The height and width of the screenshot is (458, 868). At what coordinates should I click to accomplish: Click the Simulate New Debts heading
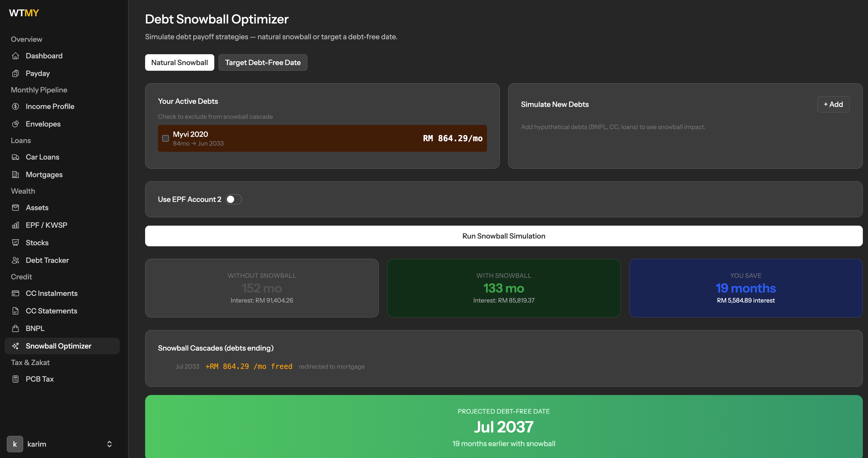pyautogui.click(x=555, y=105)
